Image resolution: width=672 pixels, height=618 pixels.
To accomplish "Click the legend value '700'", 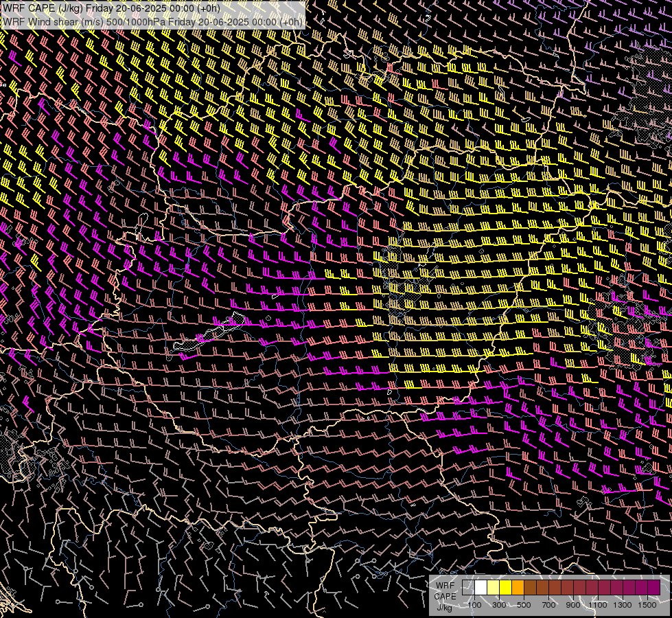I will [x=548, y=605].
